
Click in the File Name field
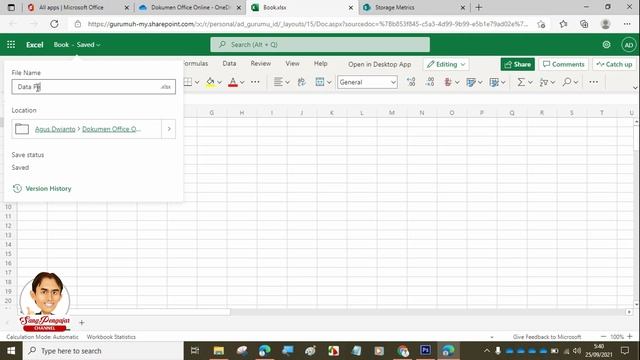[93, 87]
